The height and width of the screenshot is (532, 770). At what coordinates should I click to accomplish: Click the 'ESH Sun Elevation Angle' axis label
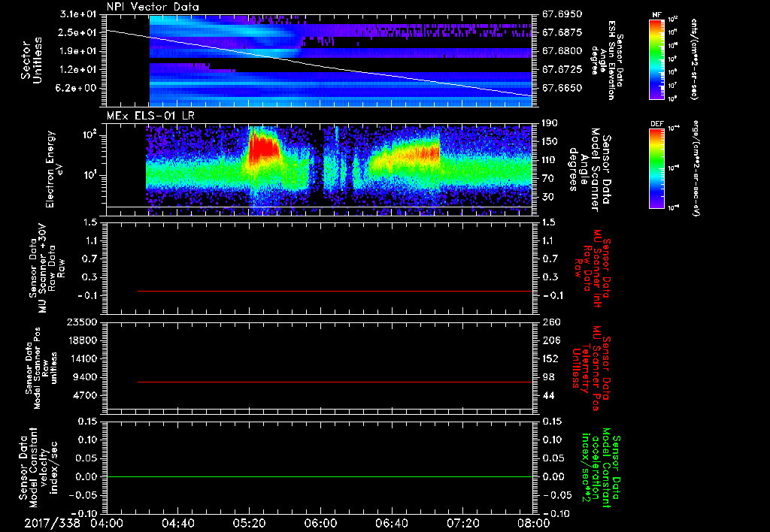coord(604,60)
